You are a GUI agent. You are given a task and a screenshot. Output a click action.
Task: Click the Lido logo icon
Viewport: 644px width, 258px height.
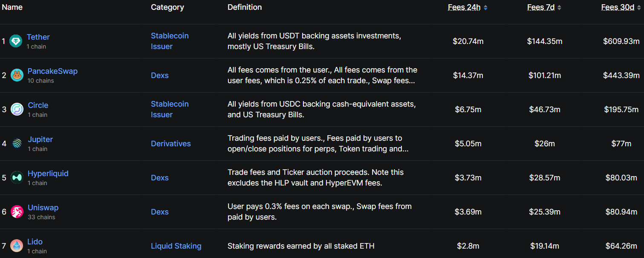pos(17,246)
